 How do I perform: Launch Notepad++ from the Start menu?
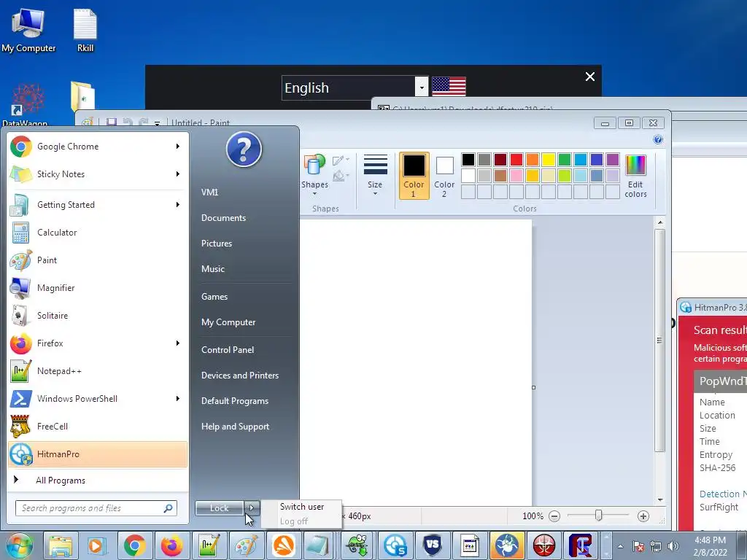click(98, 371)
